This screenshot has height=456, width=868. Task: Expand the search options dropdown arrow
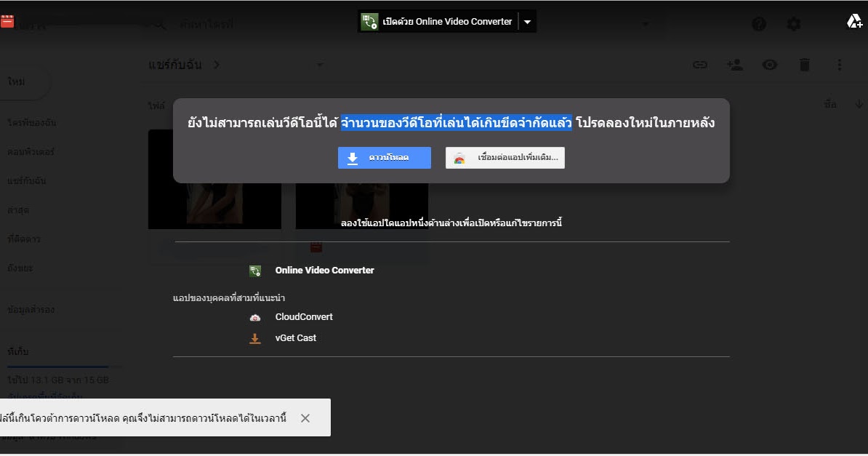tap(646, 25)
